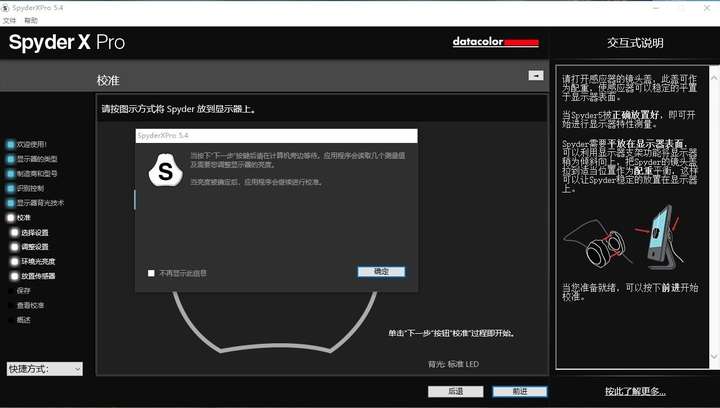Go to the 调整设置 sub-step
The height and width of the screenshot is (408, 720).
pos(29,247)
